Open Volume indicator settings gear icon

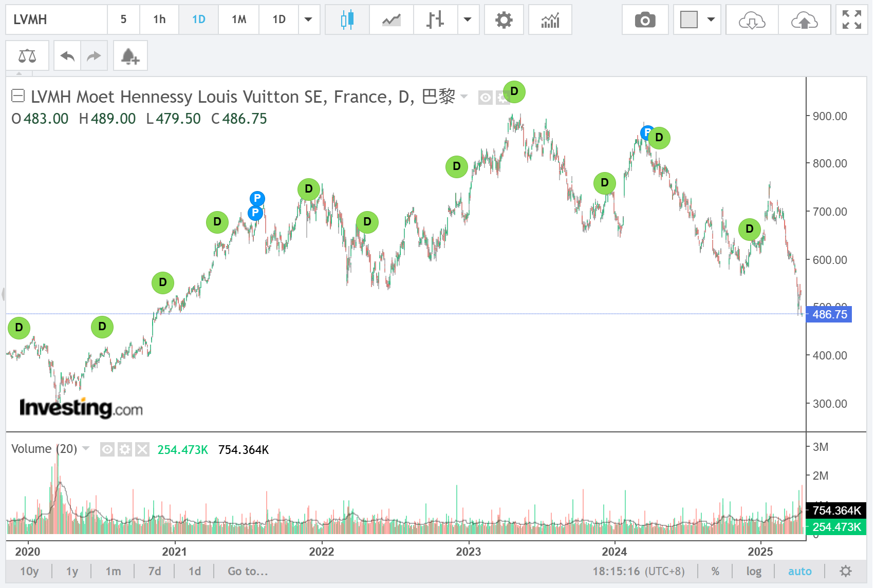click(124, 450)
